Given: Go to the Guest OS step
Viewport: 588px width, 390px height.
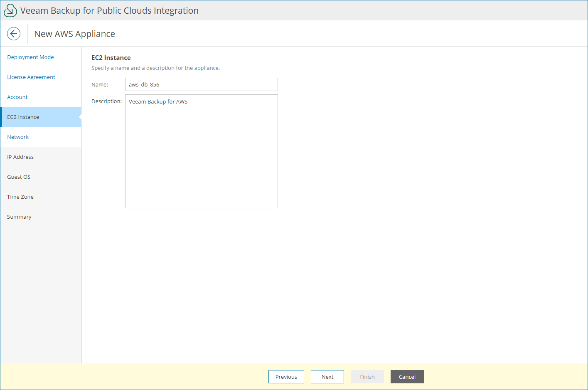Looking at the screenshot, I should click(19, 177).
